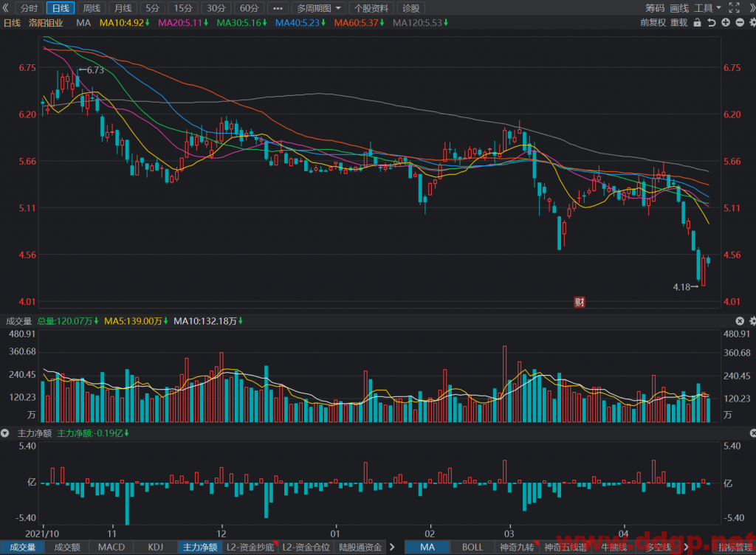Zoom in the K-line chart with plus icon
This screenshot has height=555, width=756.
[x=725, y=23]
